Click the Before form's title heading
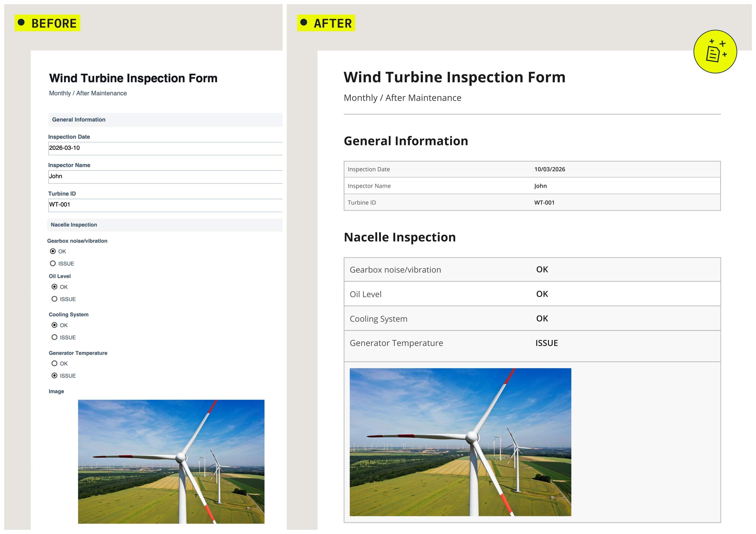Screen dimensions: 756x534 (133, 78)
